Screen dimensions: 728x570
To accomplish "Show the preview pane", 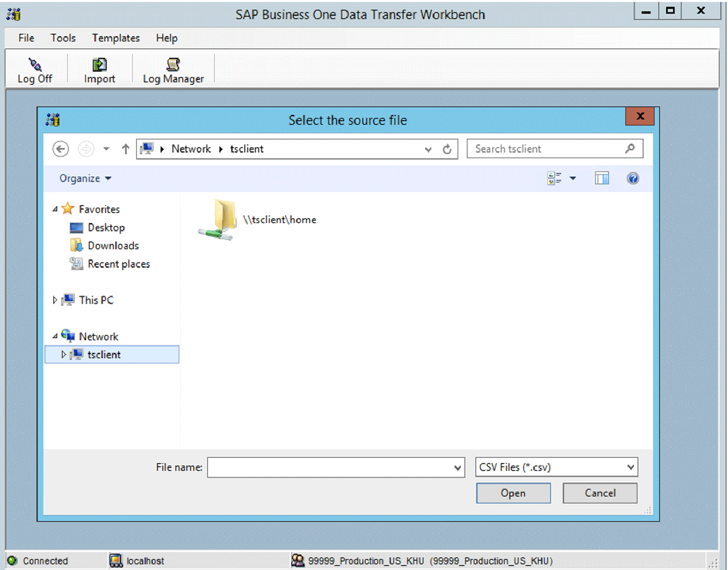I will (601, 178).
